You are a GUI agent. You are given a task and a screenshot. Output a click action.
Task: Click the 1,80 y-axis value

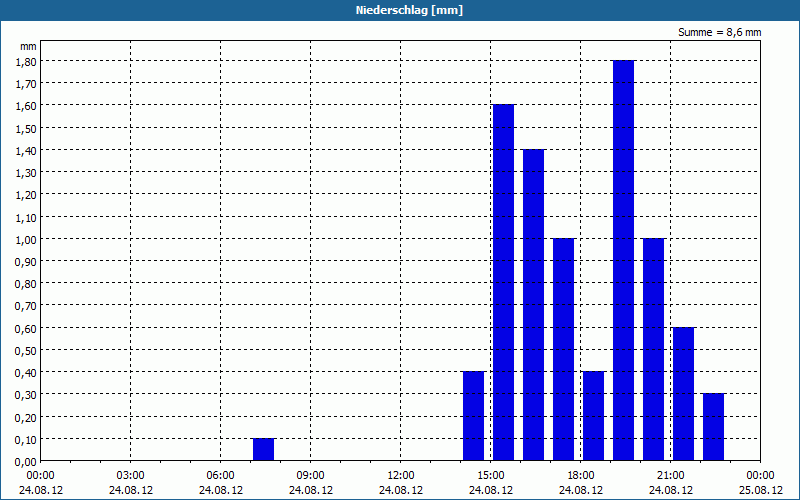click(28, 61)
